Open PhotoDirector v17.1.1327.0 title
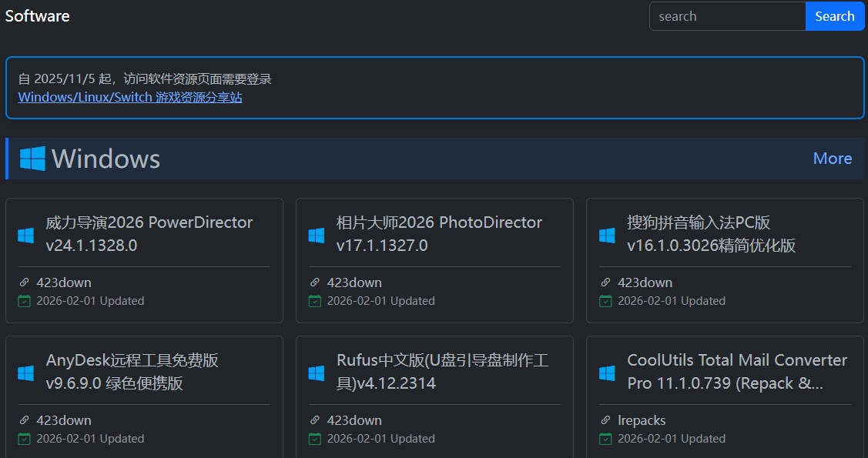Viewport: 868px width, 458px height. [x=439, y=234]
